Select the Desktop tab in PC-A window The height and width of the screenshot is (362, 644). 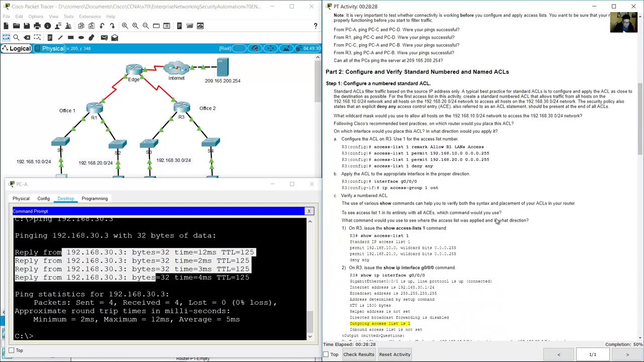65,199
